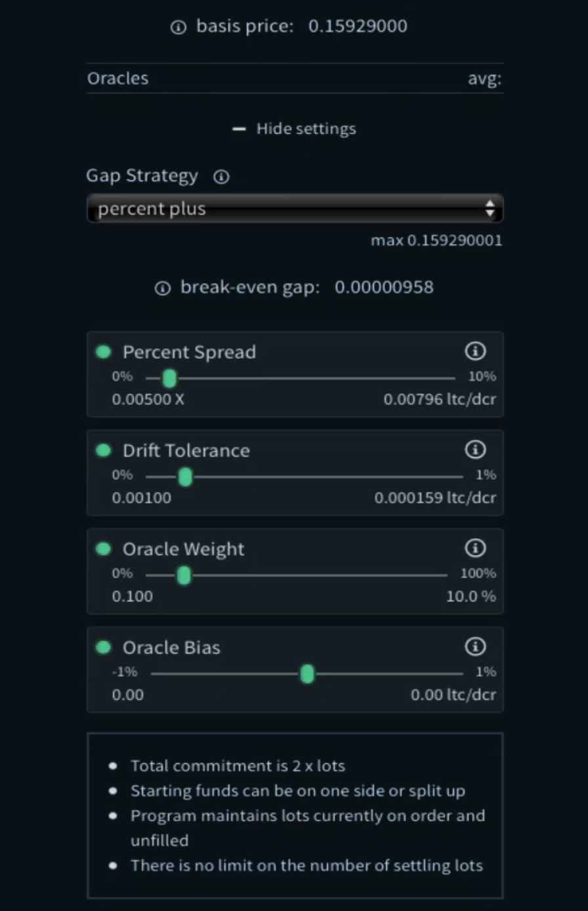Screen dimensions: 588x911
Task: Open the Oracle Weight info icon
Action: 475,548
